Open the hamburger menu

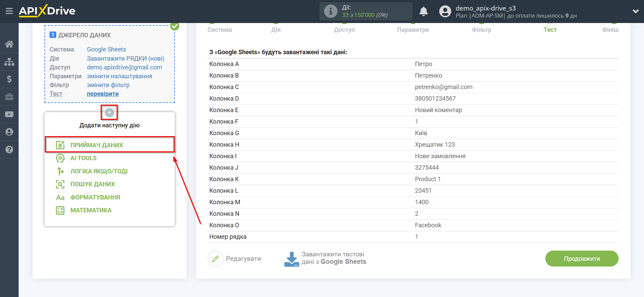pyautogui.click(x=9, y=11)
